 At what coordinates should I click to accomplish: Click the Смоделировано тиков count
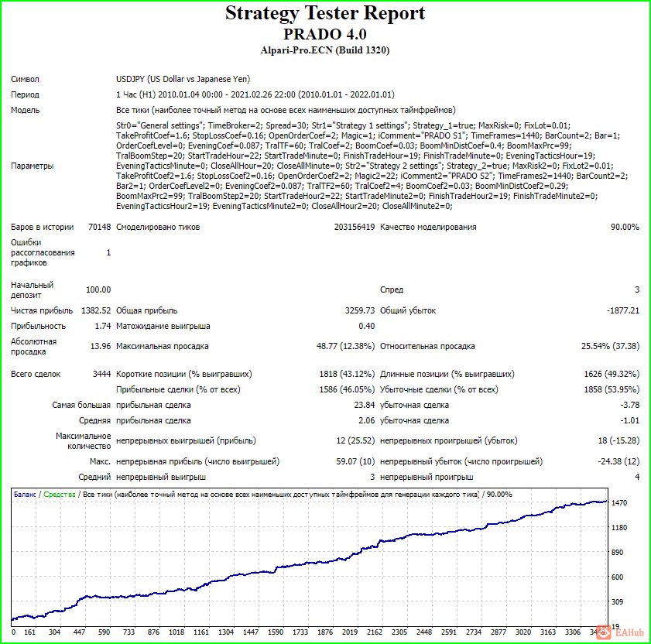point(355,227)
